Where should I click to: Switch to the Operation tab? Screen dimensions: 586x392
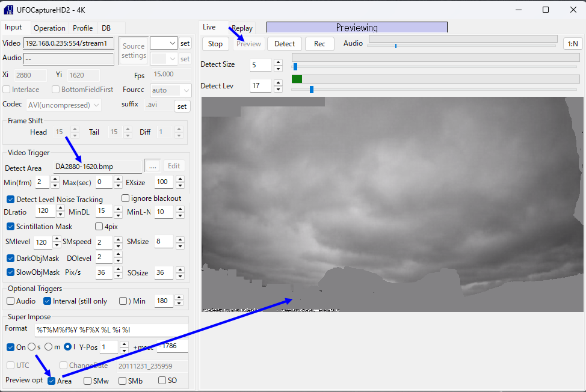[49, 28]
